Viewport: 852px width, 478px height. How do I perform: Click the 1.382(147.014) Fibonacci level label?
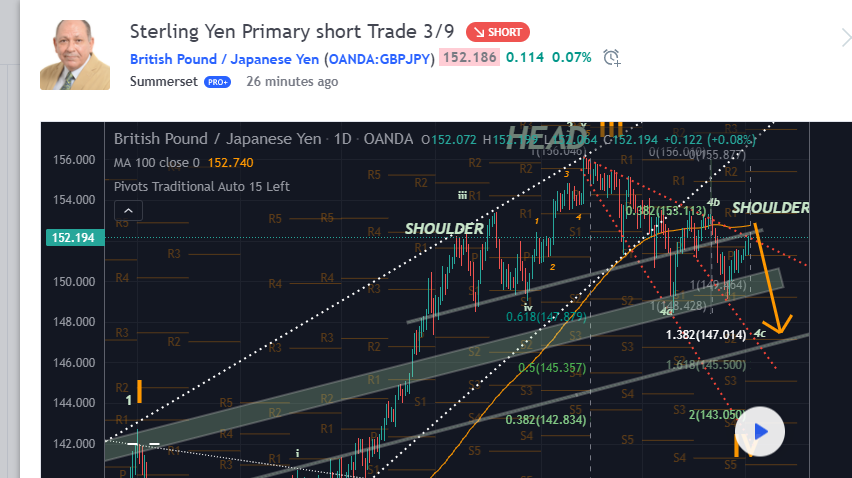[706, 335]
